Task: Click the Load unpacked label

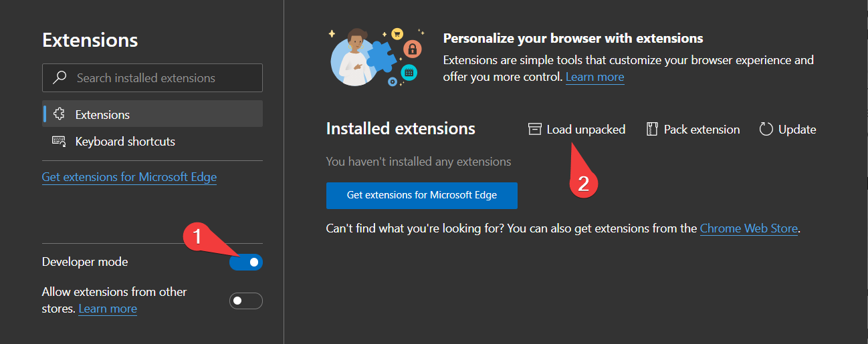Action: click(x=586, y=130)
